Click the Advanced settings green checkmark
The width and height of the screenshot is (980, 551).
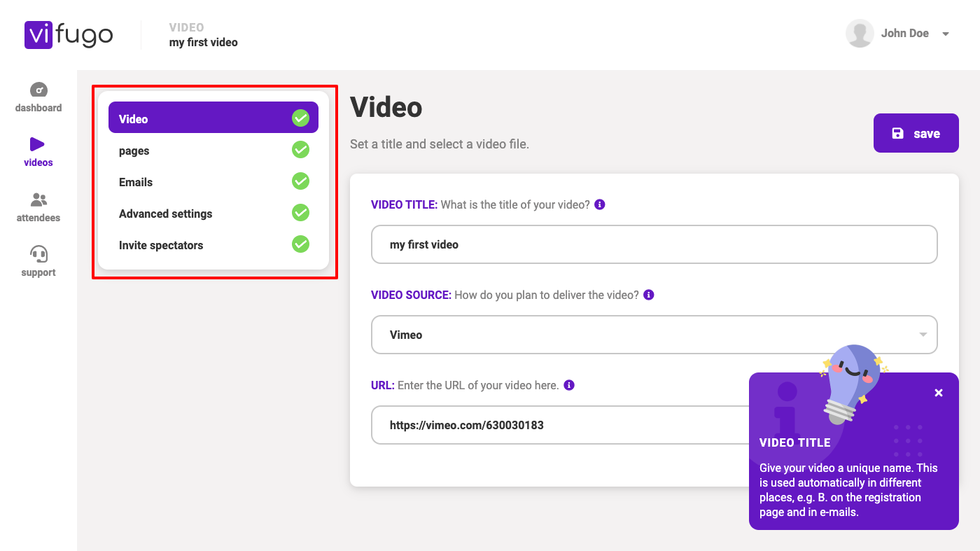pos(300,212)
